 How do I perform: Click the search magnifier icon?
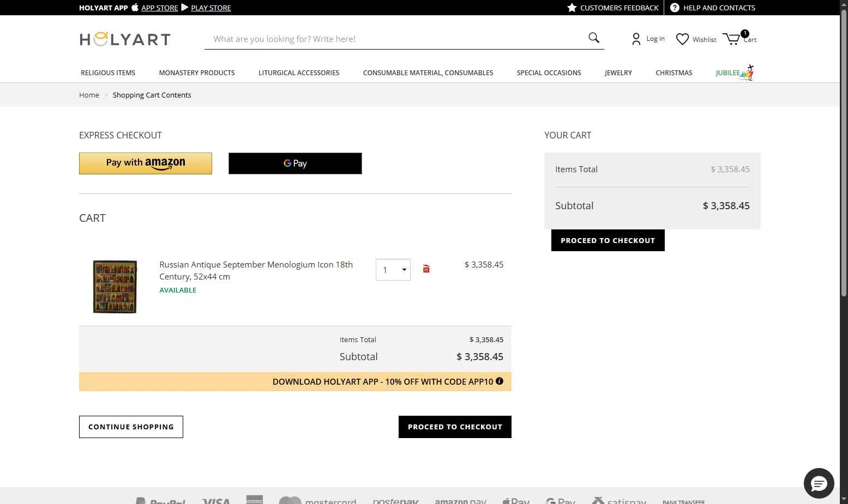[x=594, y=38]
